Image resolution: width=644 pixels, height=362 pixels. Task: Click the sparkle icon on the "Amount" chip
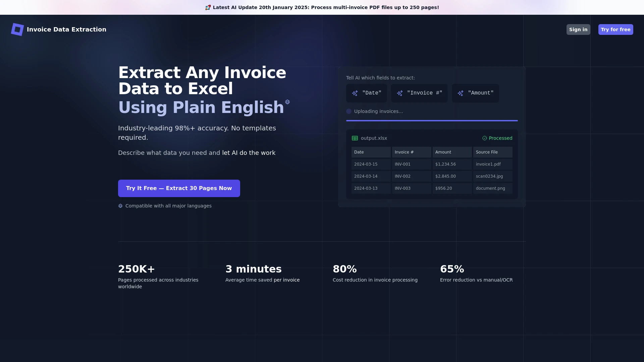(460, 93)
